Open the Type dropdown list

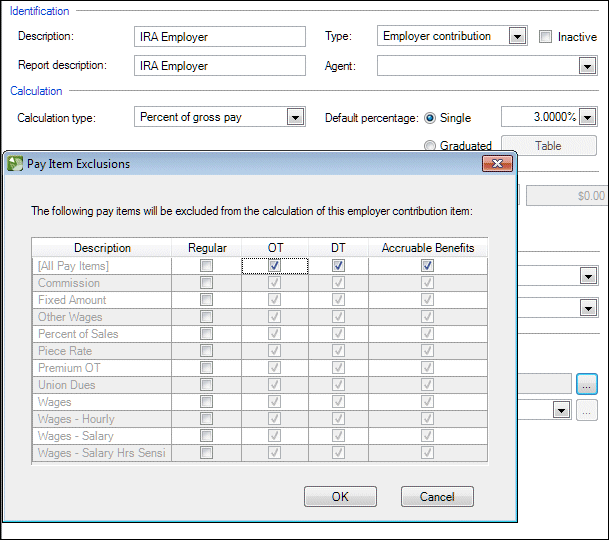tap(516, 37)
